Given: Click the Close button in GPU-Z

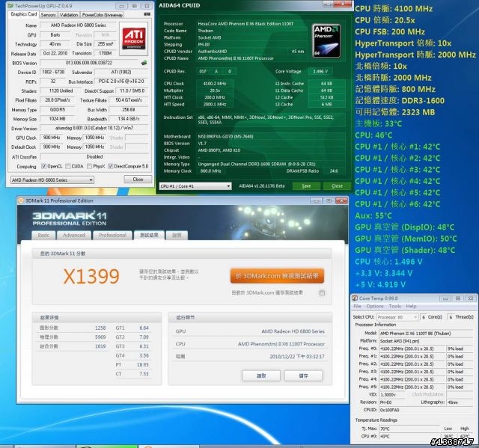Looking at the screenshot, I should pyautogui.click(x=138, y=179).
